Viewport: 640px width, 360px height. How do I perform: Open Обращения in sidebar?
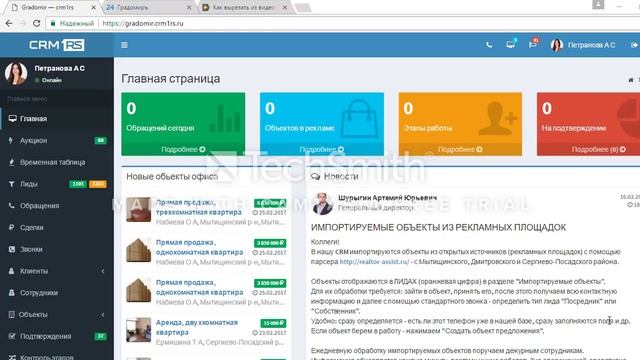(57, 206)
